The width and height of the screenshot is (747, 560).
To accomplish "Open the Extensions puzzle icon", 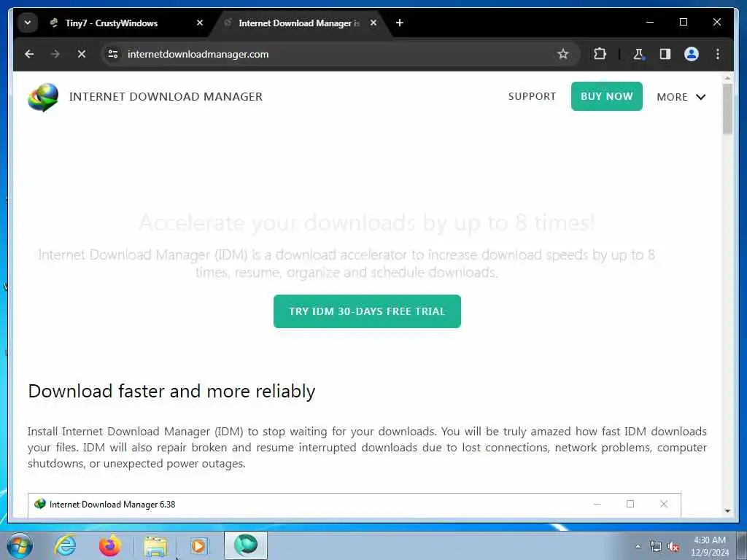I will click(600, 54).
